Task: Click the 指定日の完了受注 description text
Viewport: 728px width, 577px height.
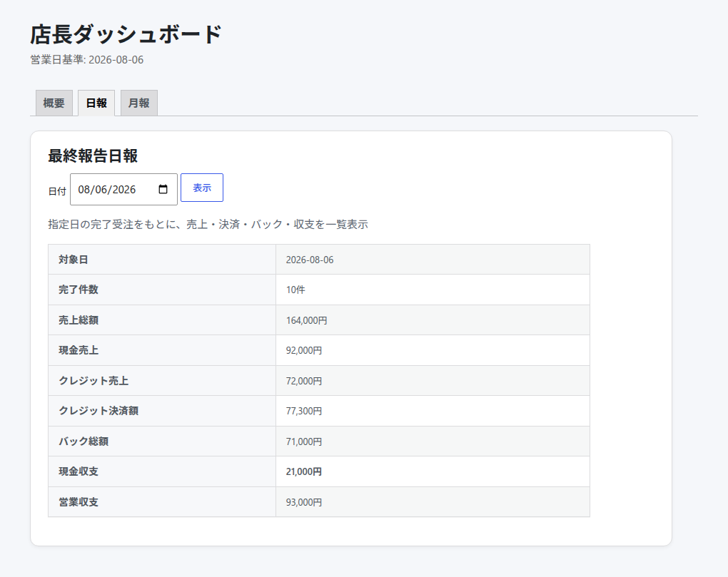Action: [x=208, y=225]
